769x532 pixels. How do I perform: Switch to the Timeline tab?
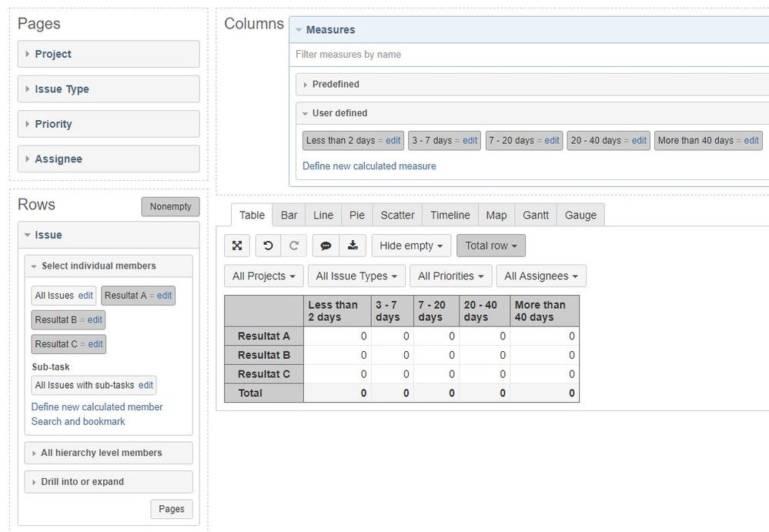(x=450, y=216)
